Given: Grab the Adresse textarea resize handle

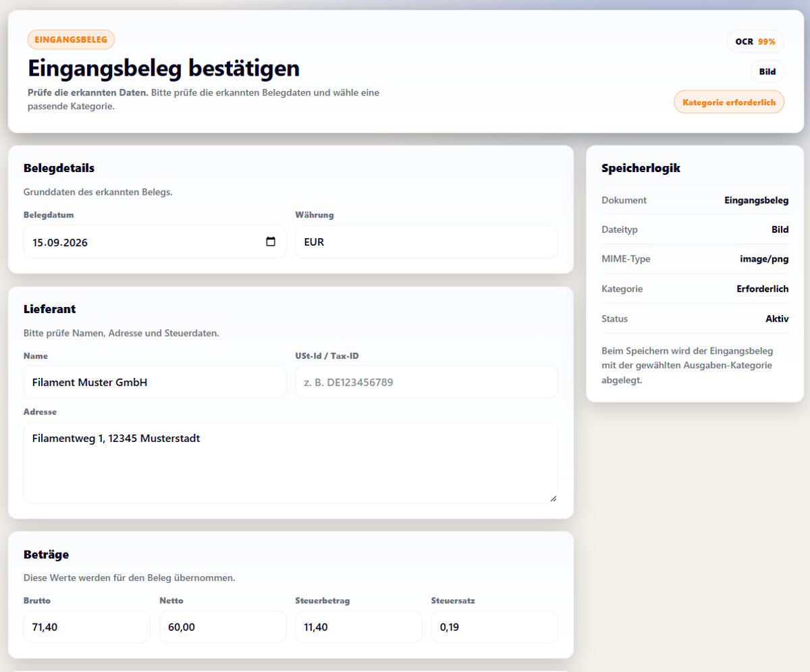Looking at the screenshot, I should [x=553, y=498].
